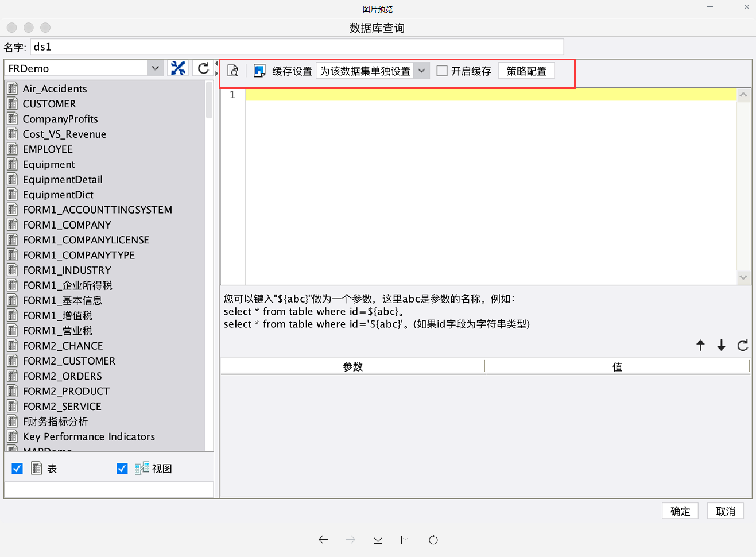Select the Cost_VS_Revenue table
756x557 pixels.
[x=64, y=134]
